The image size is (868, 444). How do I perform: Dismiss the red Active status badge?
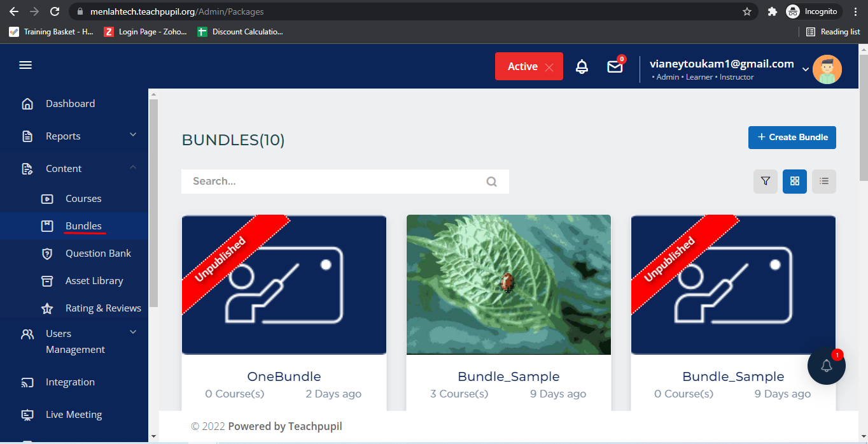(x=549, y=67)
